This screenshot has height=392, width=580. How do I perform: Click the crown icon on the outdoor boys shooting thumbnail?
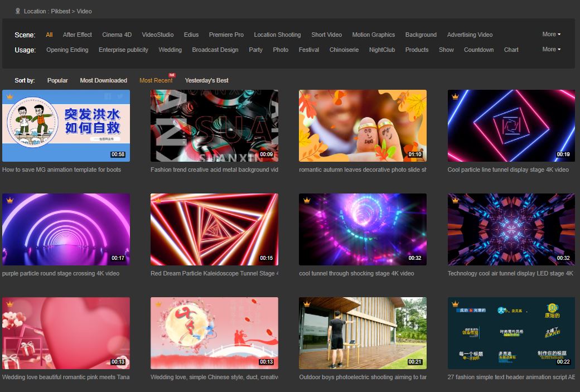(307, 304)
